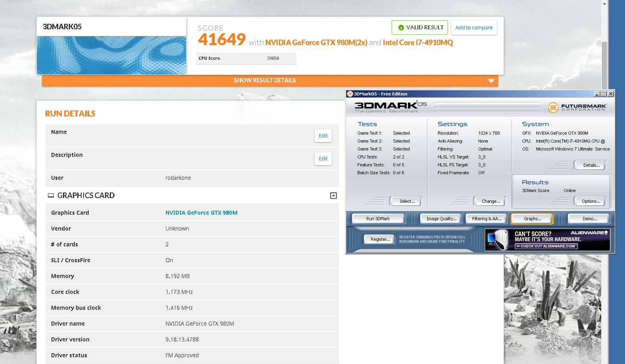Click the 3DMark05 blue thumbnail image
The image size is (625, 364).
pyautogui.click(x=111, y=55)
